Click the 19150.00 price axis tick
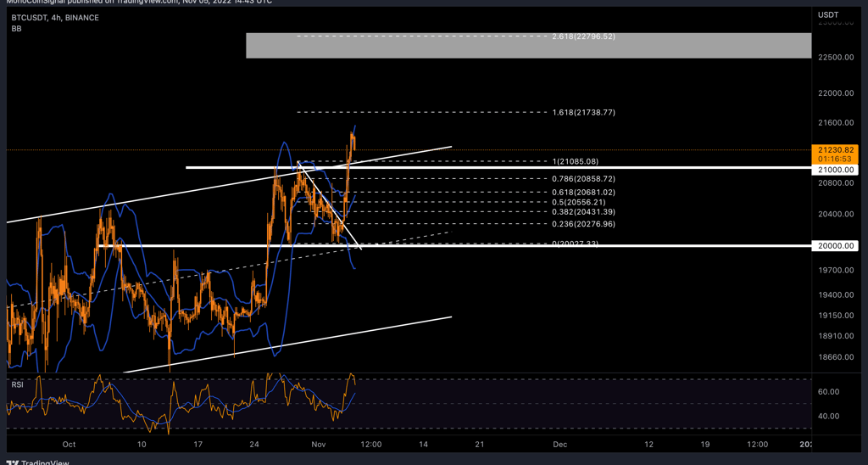The image size is (868, 465). coord(835,316)
